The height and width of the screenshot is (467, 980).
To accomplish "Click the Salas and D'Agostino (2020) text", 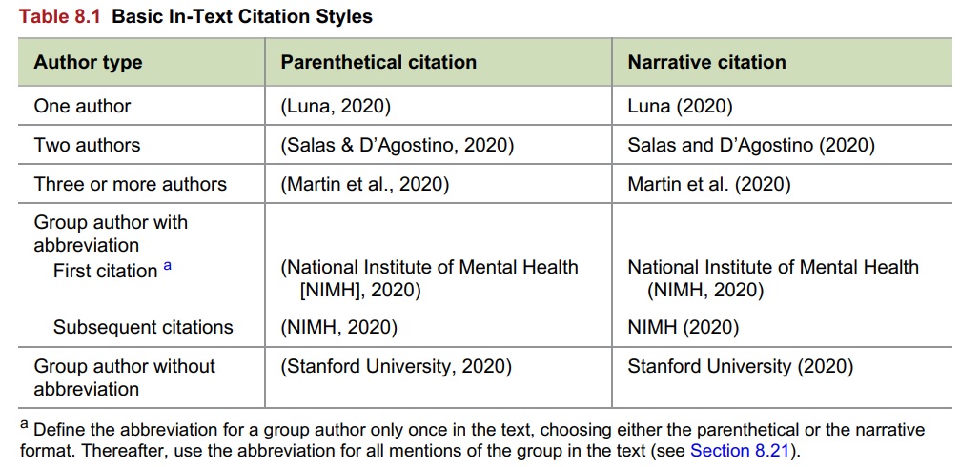I will tap(751, 145).
